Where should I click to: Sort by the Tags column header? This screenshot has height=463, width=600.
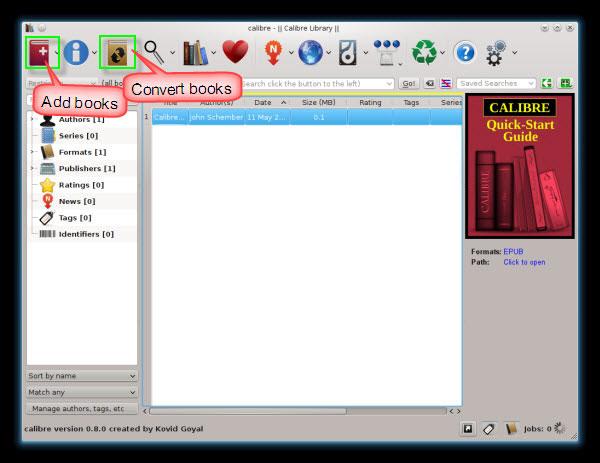[x=411, y=103]
